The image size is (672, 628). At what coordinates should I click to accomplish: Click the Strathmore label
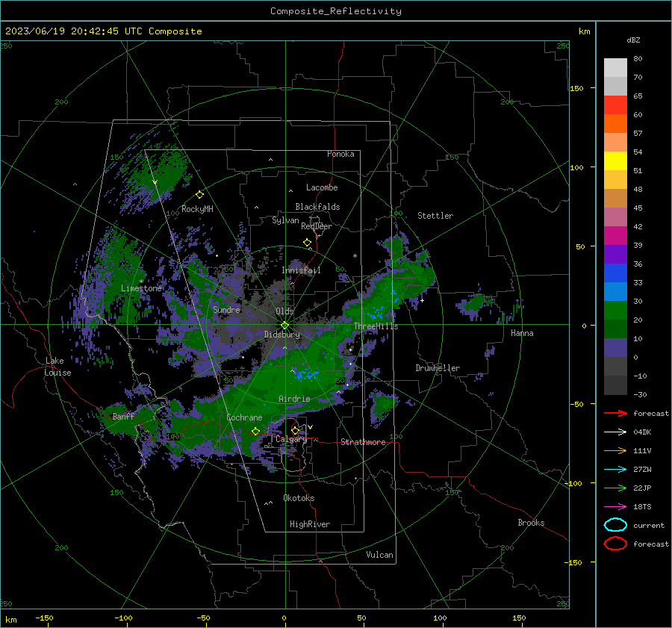[363, 442]
